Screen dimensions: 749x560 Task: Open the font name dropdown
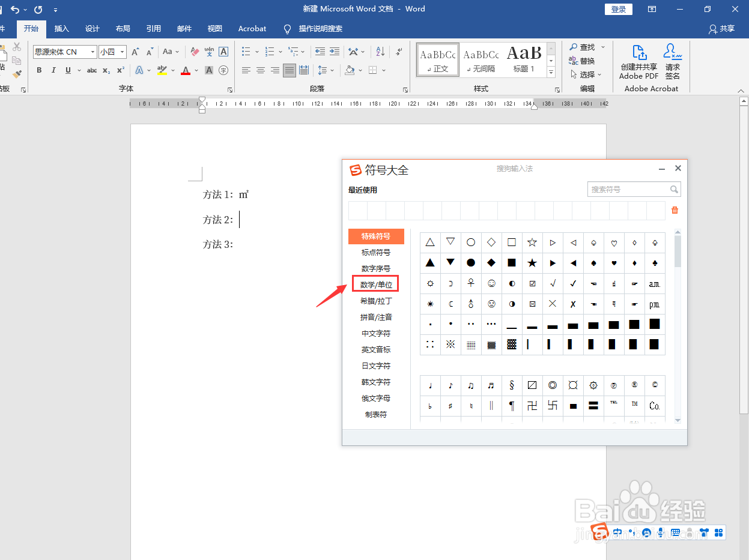coord(93,52)
